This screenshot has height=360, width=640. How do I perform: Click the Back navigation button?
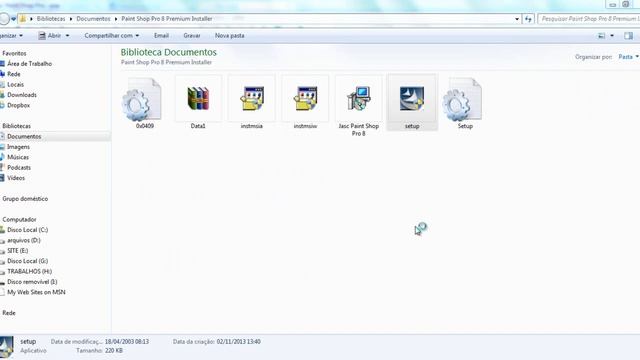tap(3, 19)
